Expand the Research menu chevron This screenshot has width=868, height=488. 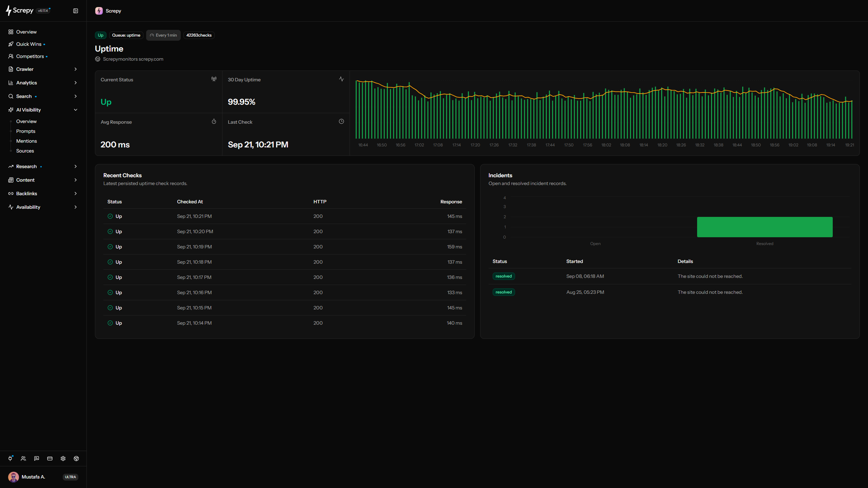(76, 166)
